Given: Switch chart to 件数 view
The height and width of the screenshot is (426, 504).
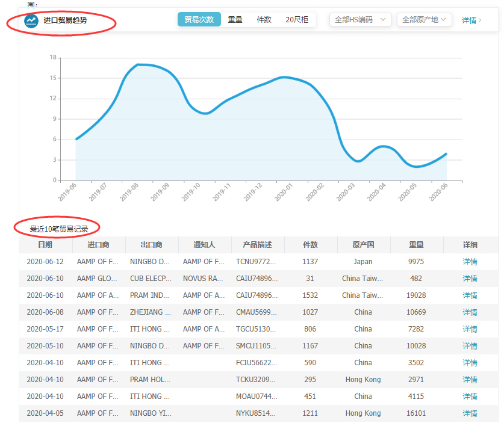Looking at the screenshot, I should 264,20.
